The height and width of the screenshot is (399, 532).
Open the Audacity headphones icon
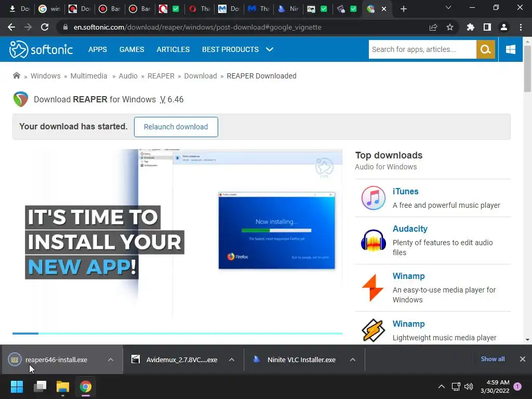373,240
